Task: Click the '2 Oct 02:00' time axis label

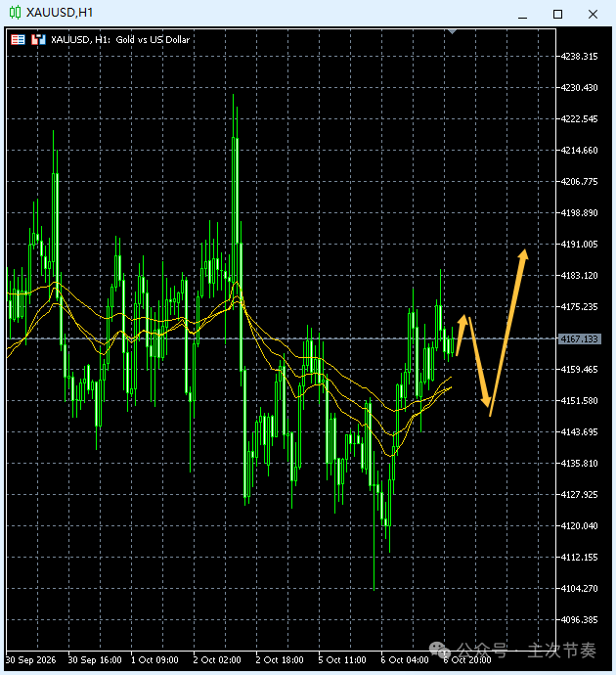Action: (217, 660)
